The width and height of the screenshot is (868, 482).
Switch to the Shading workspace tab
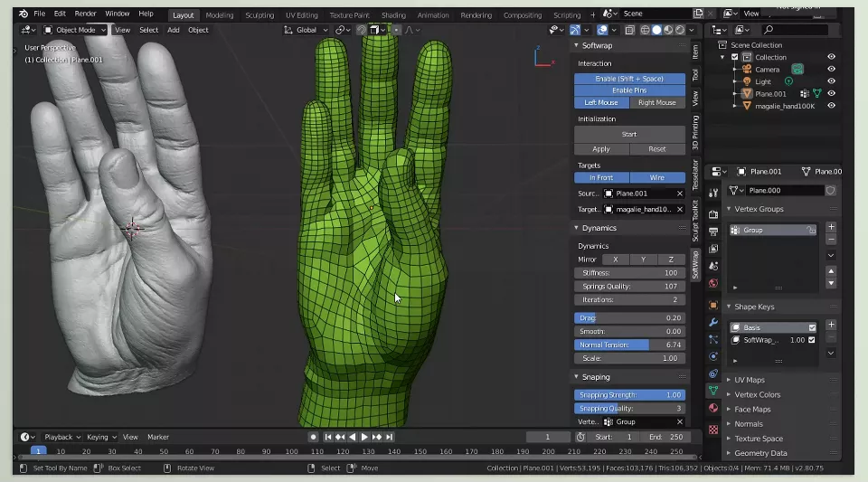tap(393, 15)
